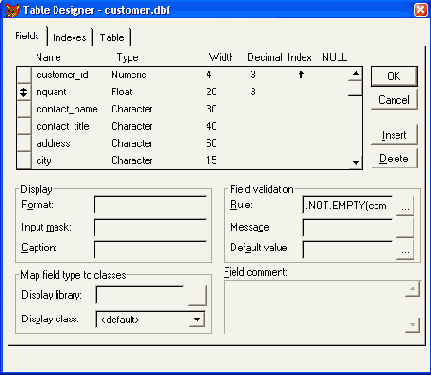Click width value 40 for contact_title
Screen dimensions: 431x375
coord(211,126)
